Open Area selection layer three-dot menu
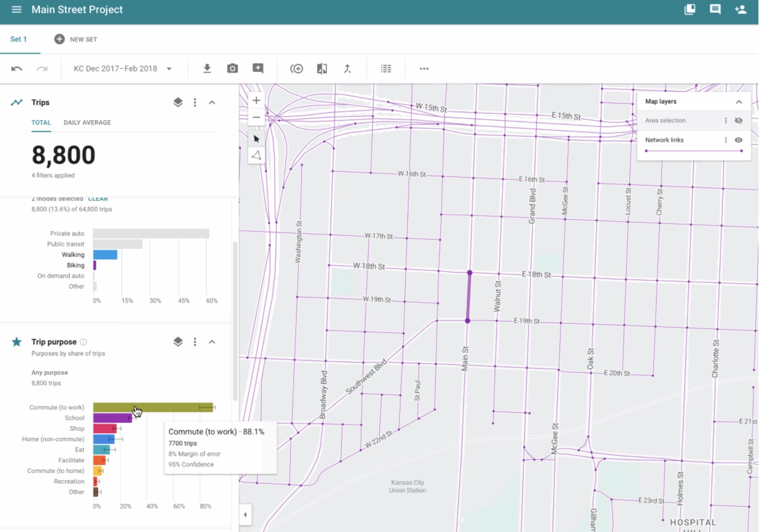The image size is (759, 532). point(725,121)
